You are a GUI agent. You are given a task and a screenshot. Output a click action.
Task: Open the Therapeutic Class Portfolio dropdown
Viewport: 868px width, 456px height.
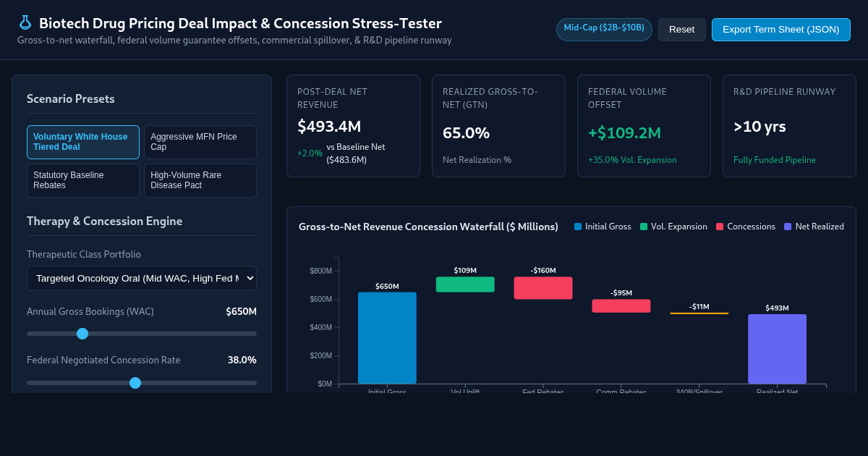click(x=142, y=278)
